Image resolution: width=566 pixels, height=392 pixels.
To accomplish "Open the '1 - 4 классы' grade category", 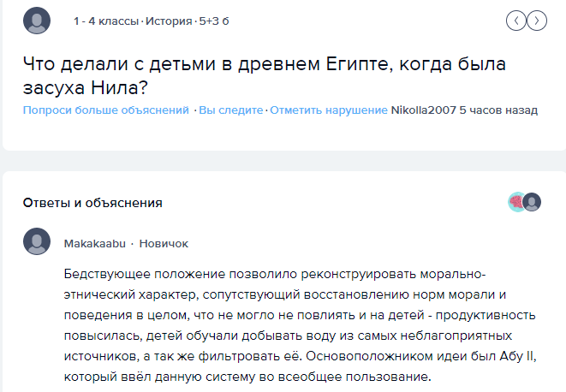I will point(106,21).
